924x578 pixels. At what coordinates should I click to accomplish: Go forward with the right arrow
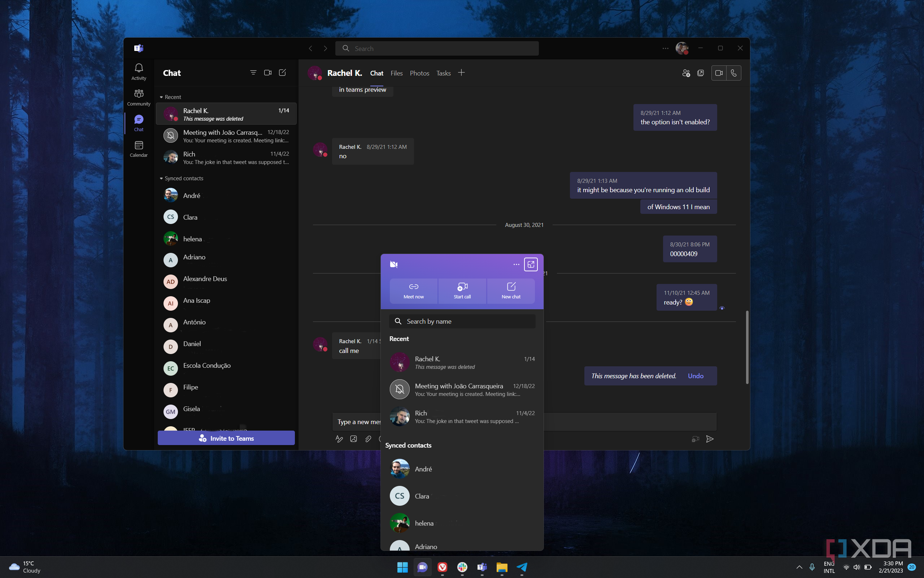point(325,48)
